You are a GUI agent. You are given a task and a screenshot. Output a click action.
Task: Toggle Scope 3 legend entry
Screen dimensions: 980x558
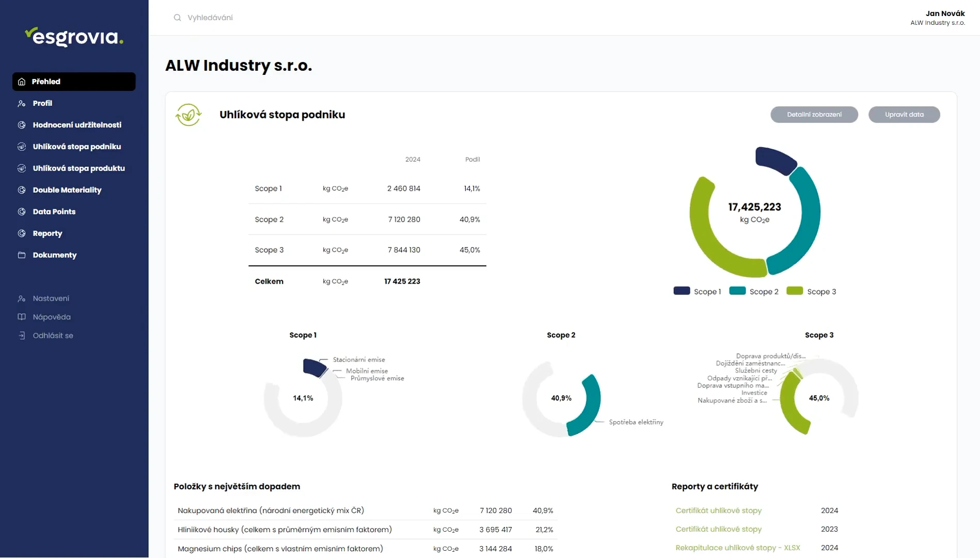tap(811, 291)
